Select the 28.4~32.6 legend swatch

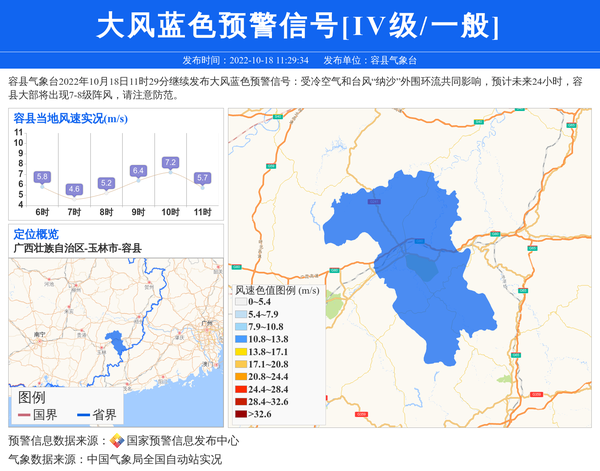tap(241, 402)
